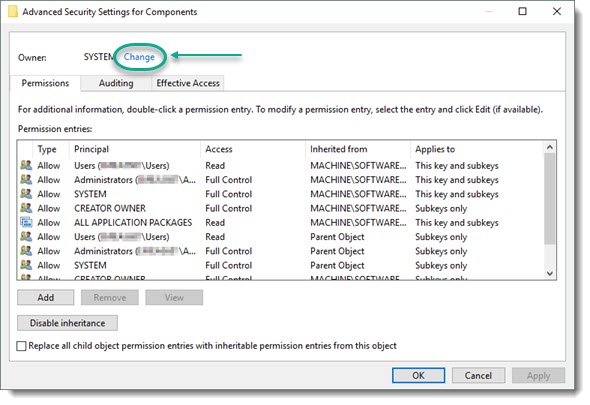Click the View button
Screen dimensions: 590x405
pyautogui.click(x=174, y=297)
